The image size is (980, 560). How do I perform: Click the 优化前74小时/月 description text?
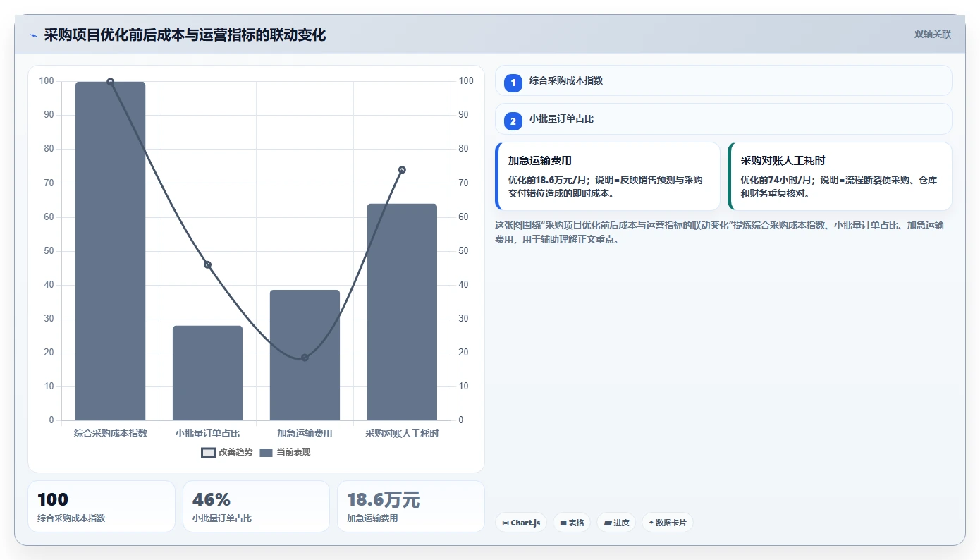[839, 186]
